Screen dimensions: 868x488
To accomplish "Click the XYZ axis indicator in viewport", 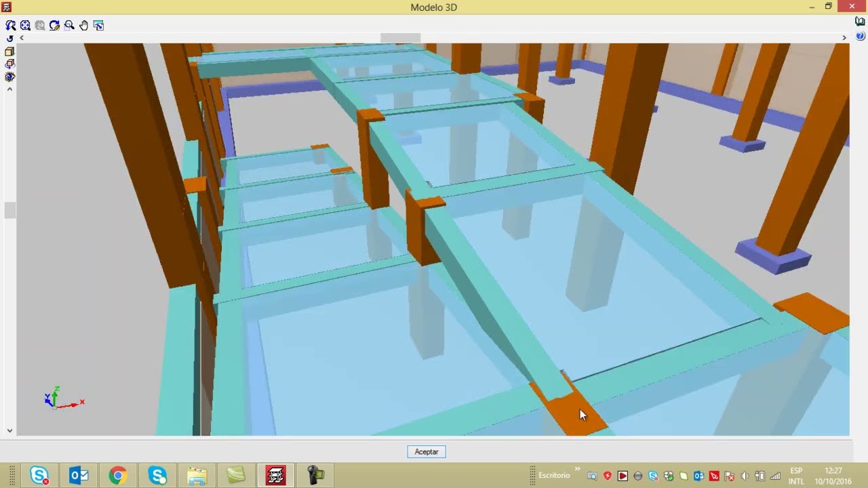I will (63, 398).
